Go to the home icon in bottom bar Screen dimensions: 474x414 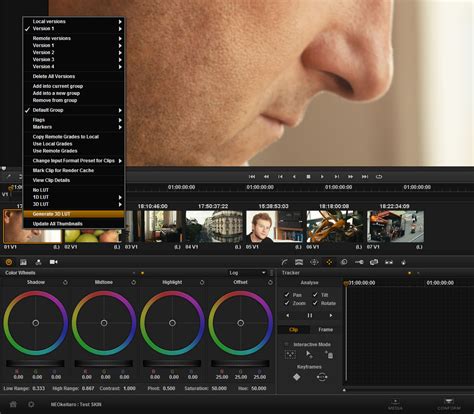point(13,404)
